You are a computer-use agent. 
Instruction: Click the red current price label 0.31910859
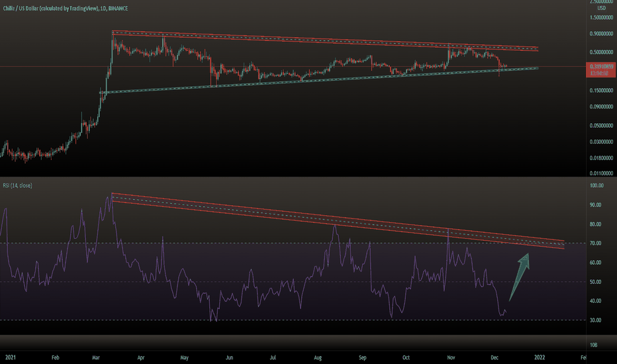point(601,66)
